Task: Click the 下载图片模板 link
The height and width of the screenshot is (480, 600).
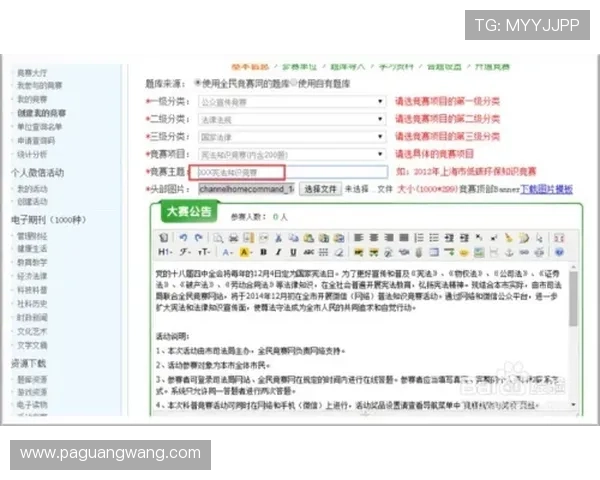Action: coord(546,189)
